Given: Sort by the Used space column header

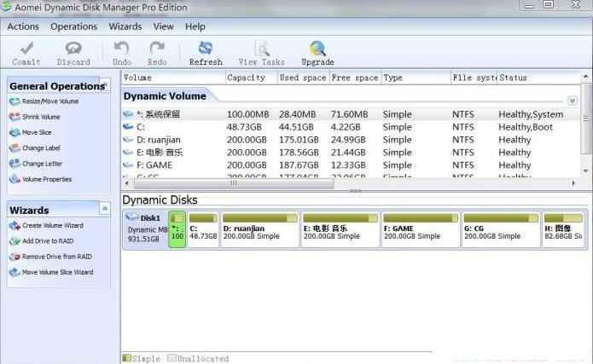Looking at the screenshot, I should [x=304, y=78].
